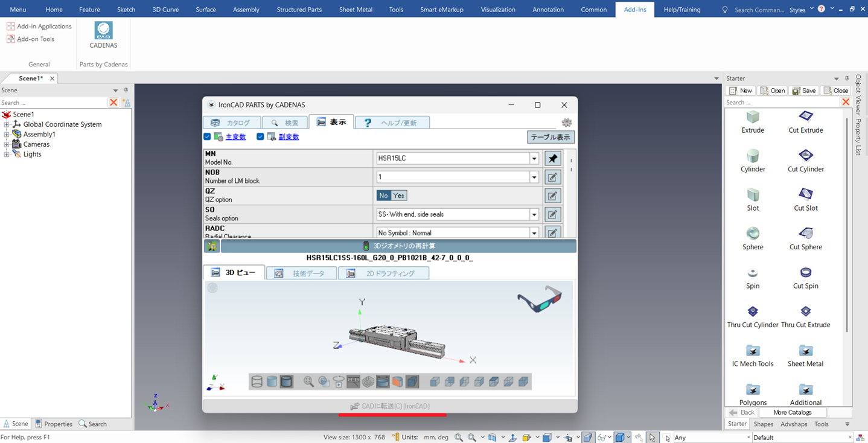Screen dimensions: 868x443
Task: Click the テーブル表示 button
Action: [x=550, y=137]
